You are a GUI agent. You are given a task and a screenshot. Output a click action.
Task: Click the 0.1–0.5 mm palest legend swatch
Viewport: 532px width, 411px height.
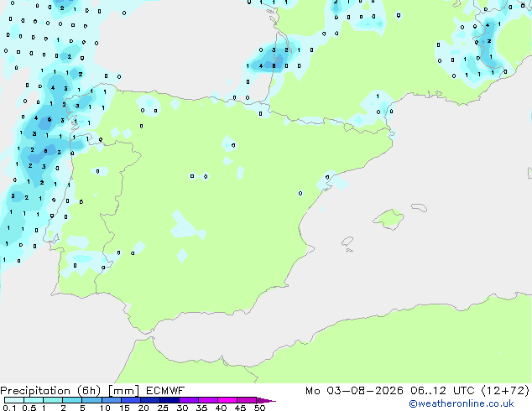14,400
